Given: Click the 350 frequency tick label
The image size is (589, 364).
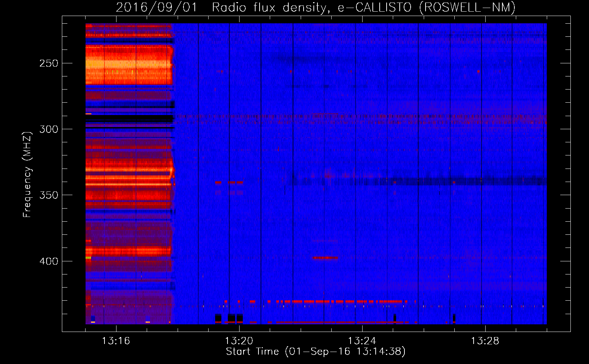Looking at the screenshot, I should tap(49, 195).
